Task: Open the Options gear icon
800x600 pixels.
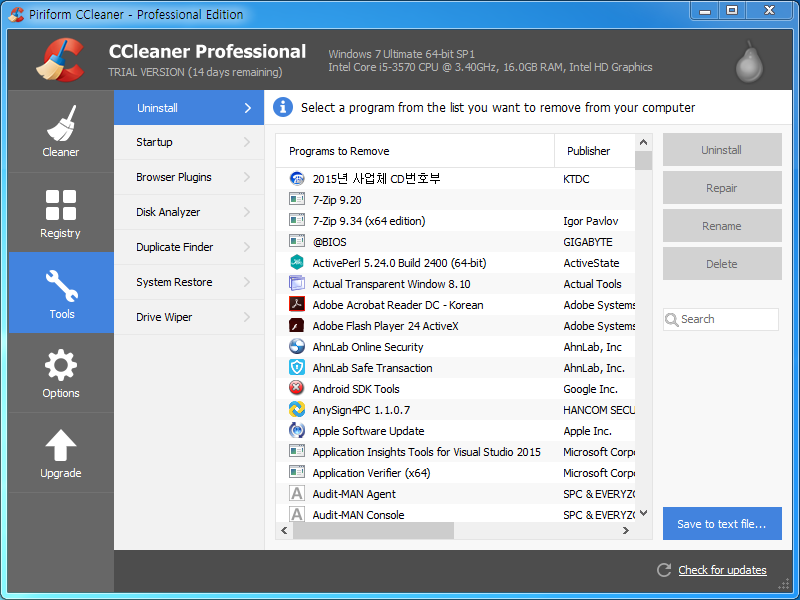Action: [x=61, y=365]
